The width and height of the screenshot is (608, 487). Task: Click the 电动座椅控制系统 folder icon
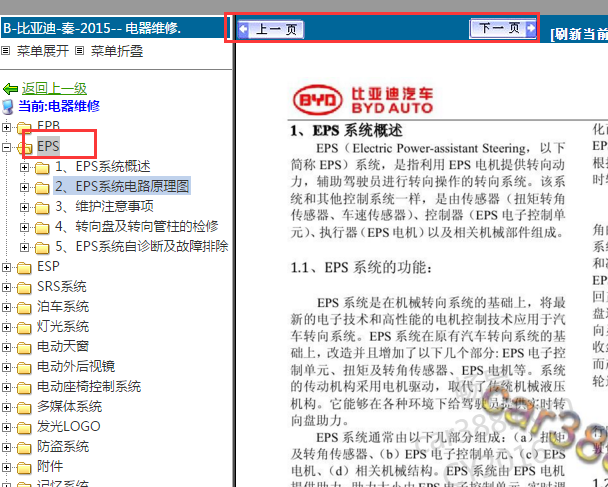pos(24,387)
